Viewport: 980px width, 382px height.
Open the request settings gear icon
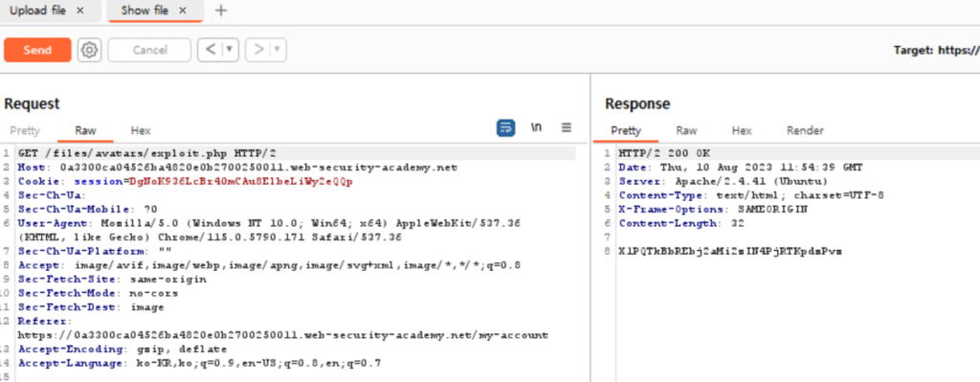pos(89,50)
